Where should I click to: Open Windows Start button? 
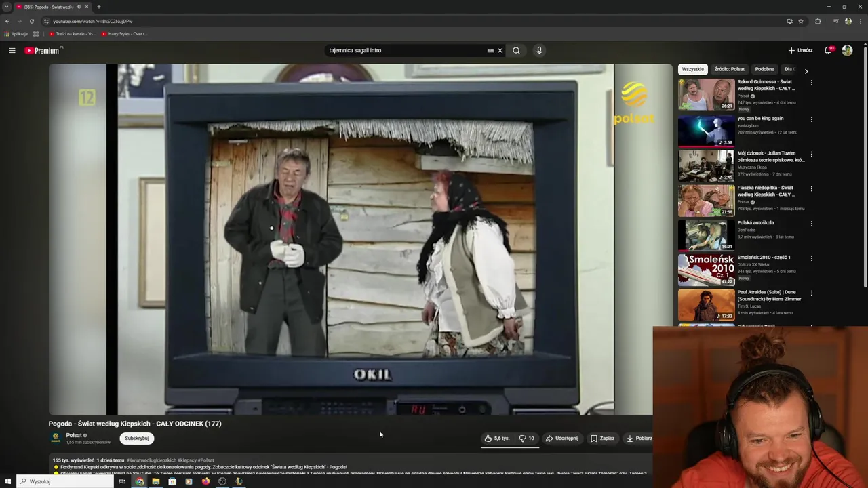8,481
